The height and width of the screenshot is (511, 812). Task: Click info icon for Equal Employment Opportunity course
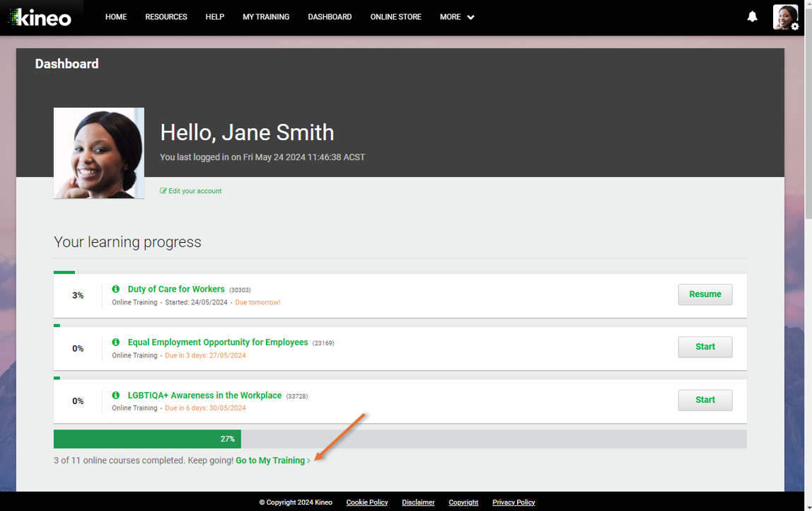(116, 342)
